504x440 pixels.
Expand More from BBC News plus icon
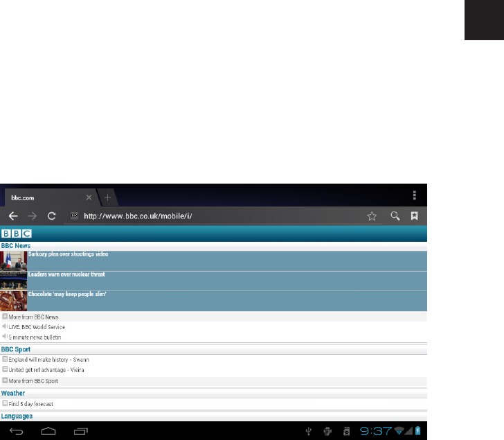pos(5,317)
